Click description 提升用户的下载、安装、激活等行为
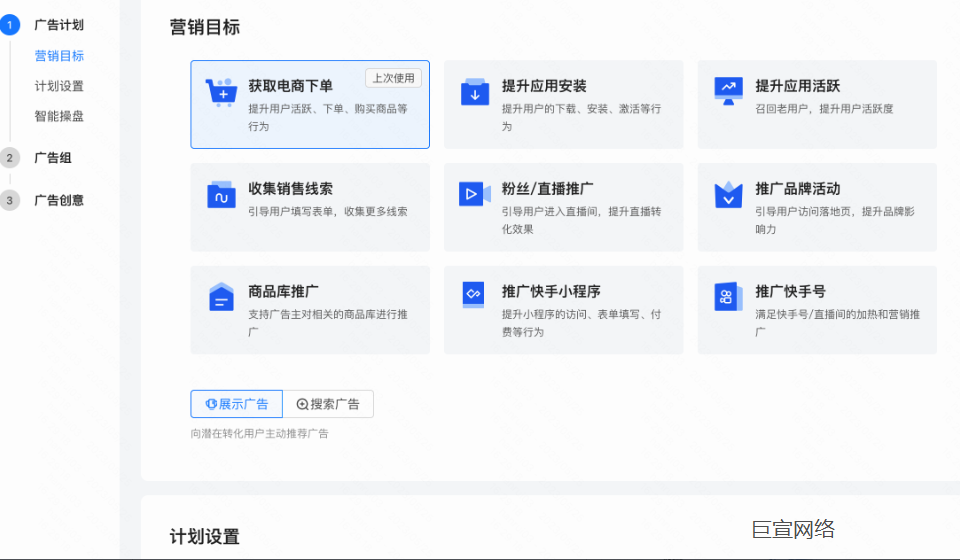The height and width of the screenshot is (560, 960). coord(581,118)
